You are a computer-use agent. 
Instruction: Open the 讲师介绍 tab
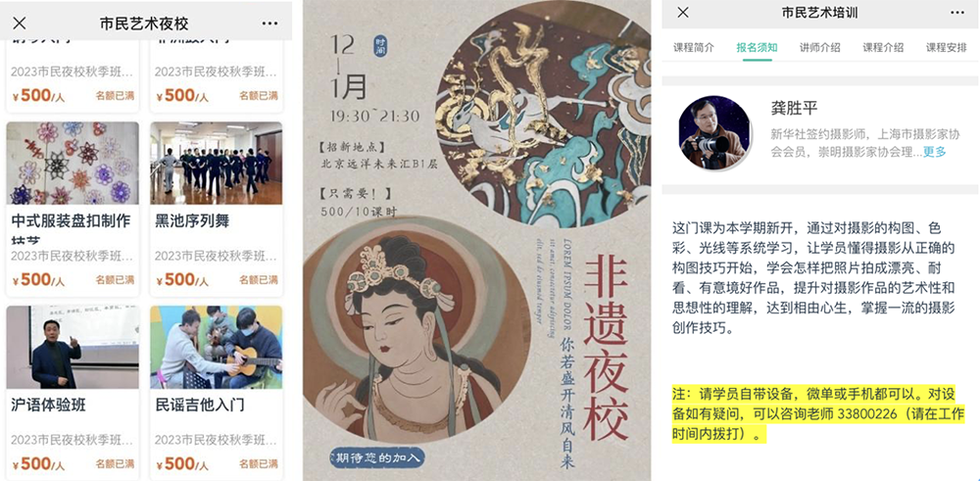820,47
